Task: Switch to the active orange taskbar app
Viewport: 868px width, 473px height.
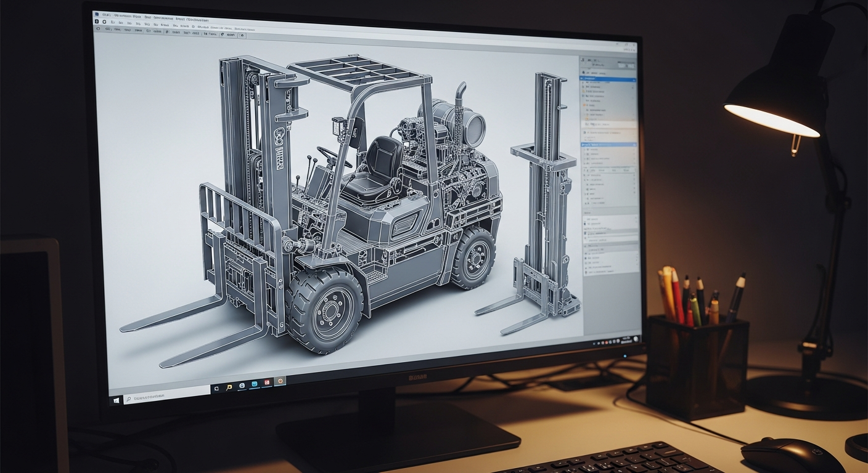Action: click(280, 381)
